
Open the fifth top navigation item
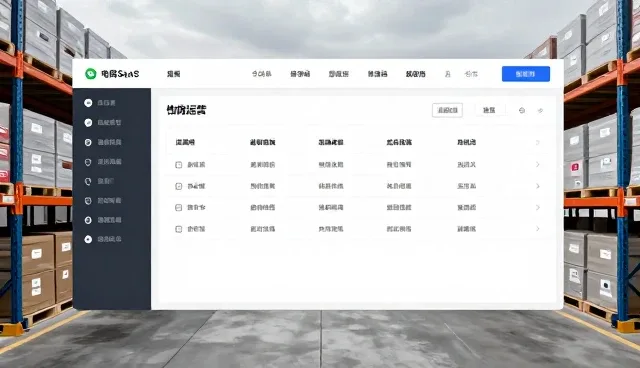377,74
